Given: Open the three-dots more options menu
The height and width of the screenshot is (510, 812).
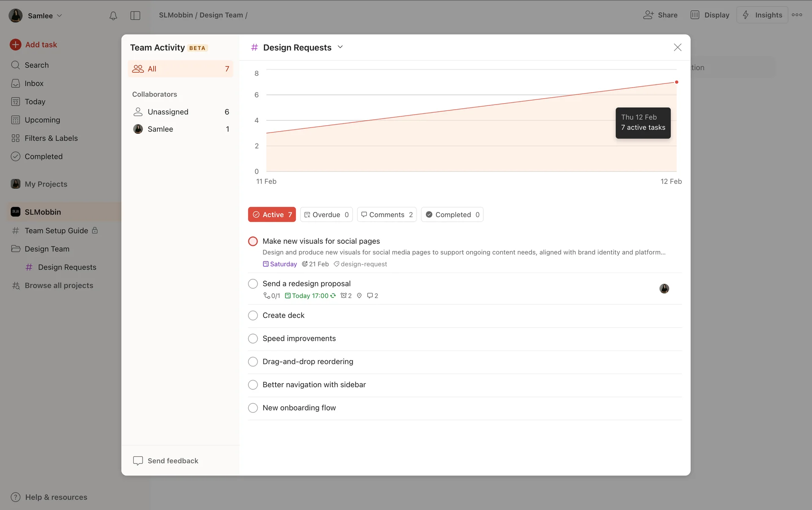Looking at the screenshot, I should (x=797, y=15).
